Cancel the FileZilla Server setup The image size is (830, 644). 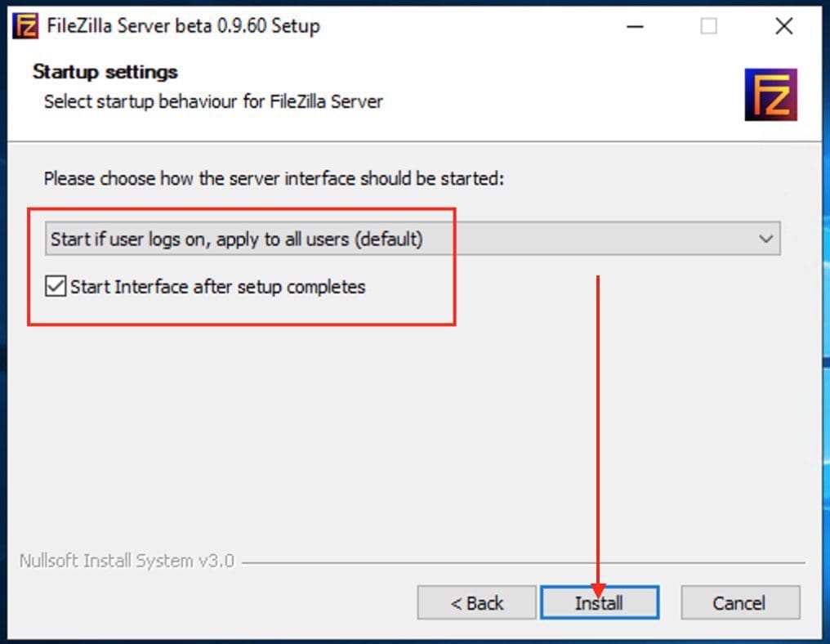click(x=739, y=602)
